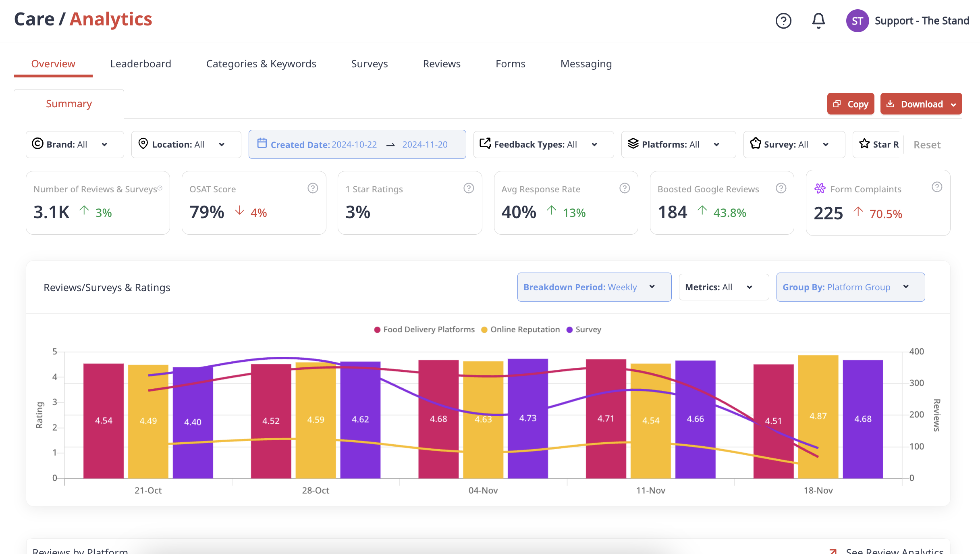980x554 pixels.
Task: Expand the Brand filter dropdown
Action: (x=75, y=144)
